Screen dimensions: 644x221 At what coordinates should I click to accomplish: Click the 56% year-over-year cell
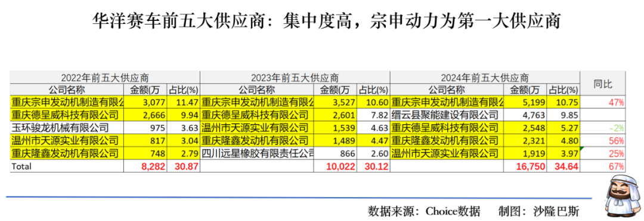click(602, 141)
